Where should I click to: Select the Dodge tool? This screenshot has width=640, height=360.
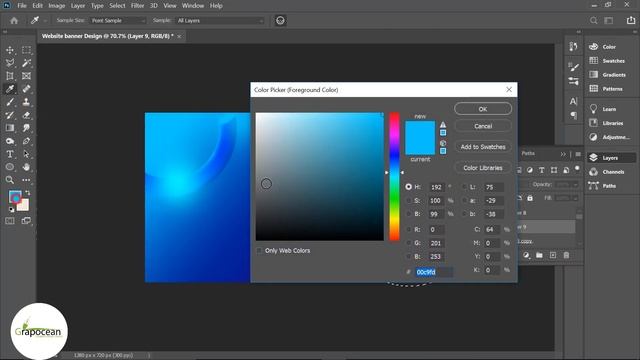point(10,141)
